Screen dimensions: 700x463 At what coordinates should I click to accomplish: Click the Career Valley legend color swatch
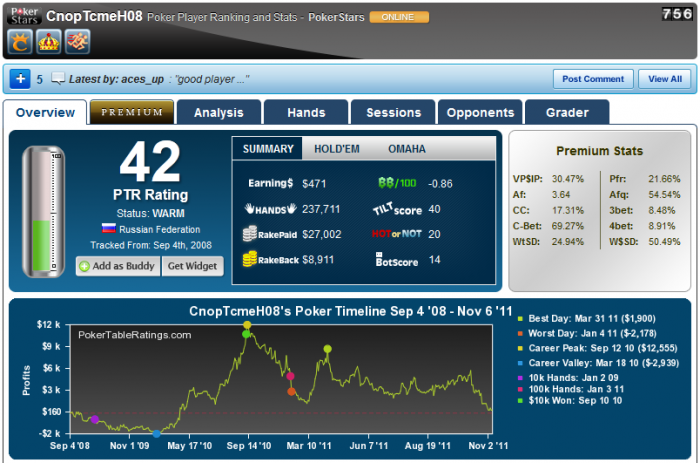click(x=520, y=363)
